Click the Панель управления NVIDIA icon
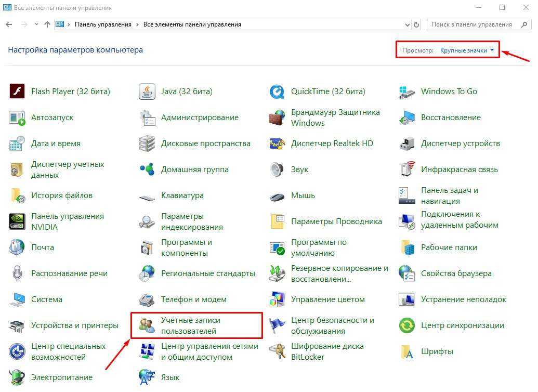Viewport: 538px width, 392px height. [17, 221]
